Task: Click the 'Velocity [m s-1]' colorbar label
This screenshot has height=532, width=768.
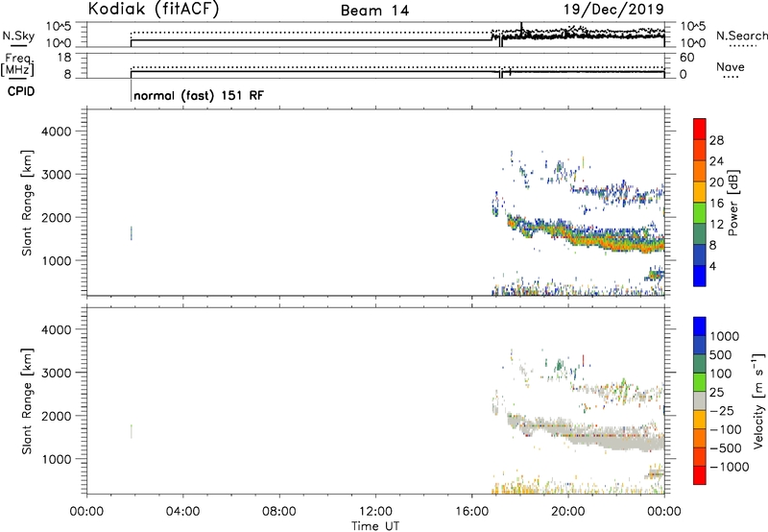Action: (x=758, y=400)
